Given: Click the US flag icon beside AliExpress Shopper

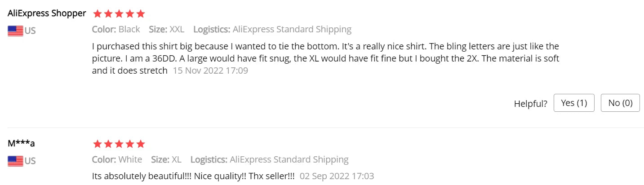Looking at the screenshot, I should [x=15, y=31].
